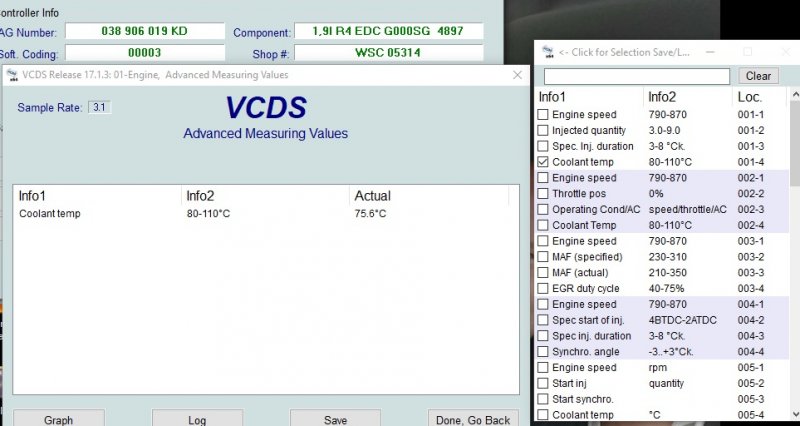This screenshot has width=800, height=426.
Task: Click the Info2 column header in selection list
Action: 662,97
